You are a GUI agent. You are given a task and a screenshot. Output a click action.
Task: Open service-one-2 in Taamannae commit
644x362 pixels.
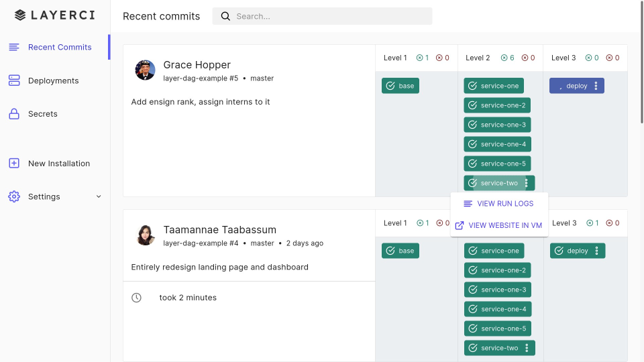(497, 270)
